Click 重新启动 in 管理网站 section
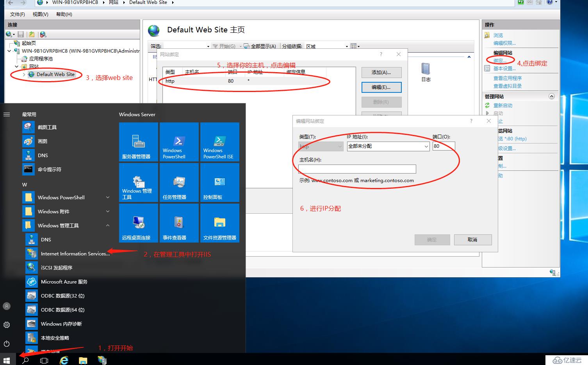588x365 pixels. [x=502, y=105]
